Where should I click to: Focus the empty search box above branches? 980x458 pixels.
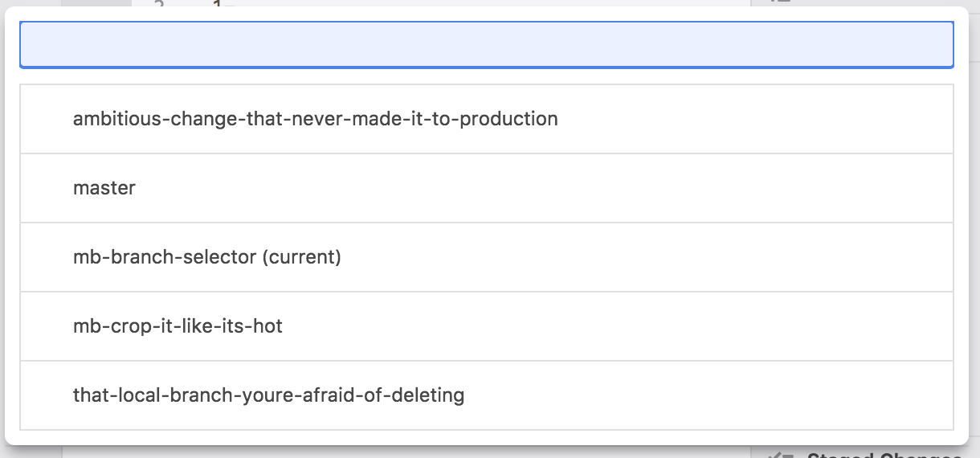(x=486, y=44)
